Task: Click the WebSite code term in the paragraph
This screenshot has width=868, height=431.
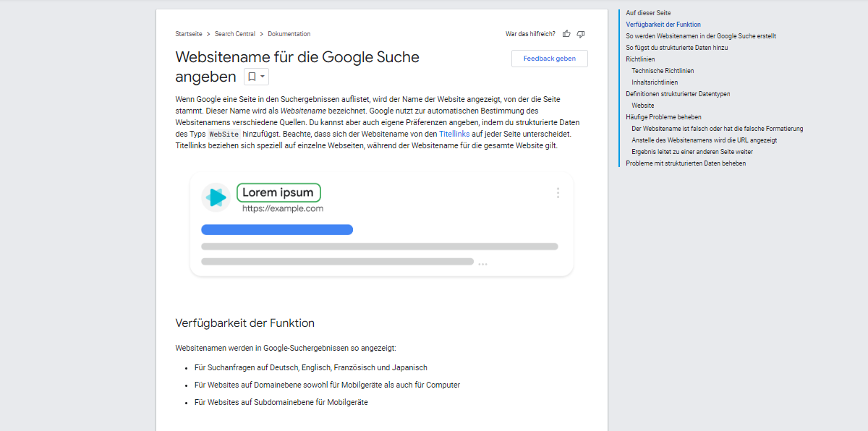Action: tap(224, 135)
